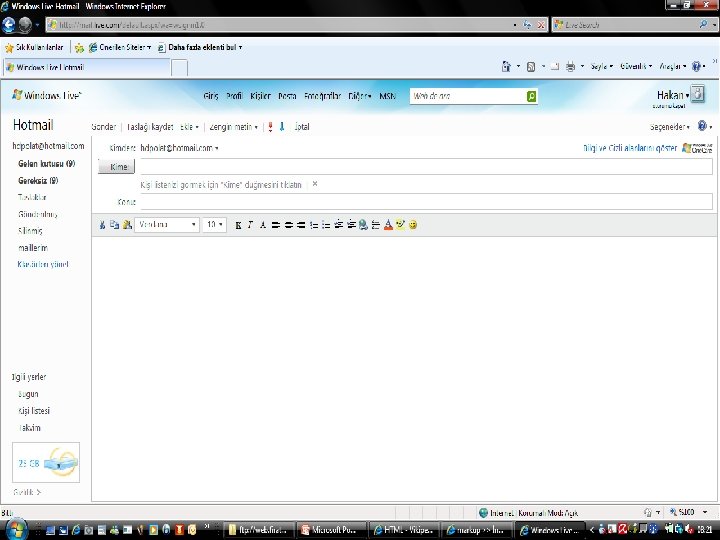Align text left in the message editor
This screenshot has height=540, width=720.
276,225
